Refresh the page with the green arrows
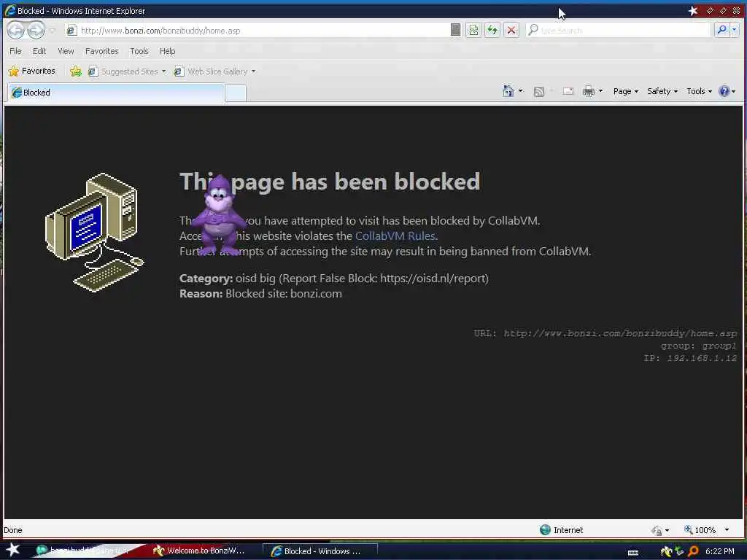The width and height of the screenshot is (747, 560). click(492, 31)
